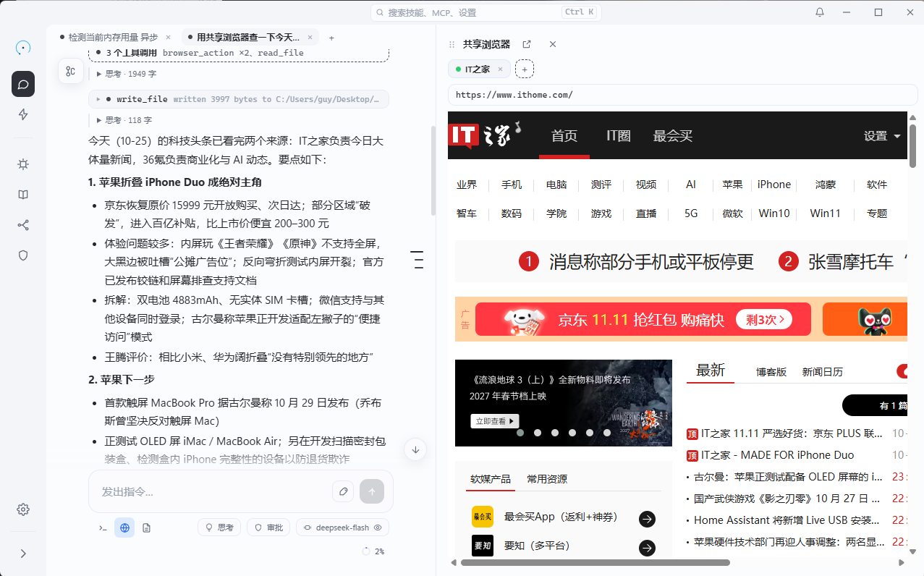This screenshot has height=576, width=924.
Task: Click the git branch floating button
Action: [x=71, y=71]
